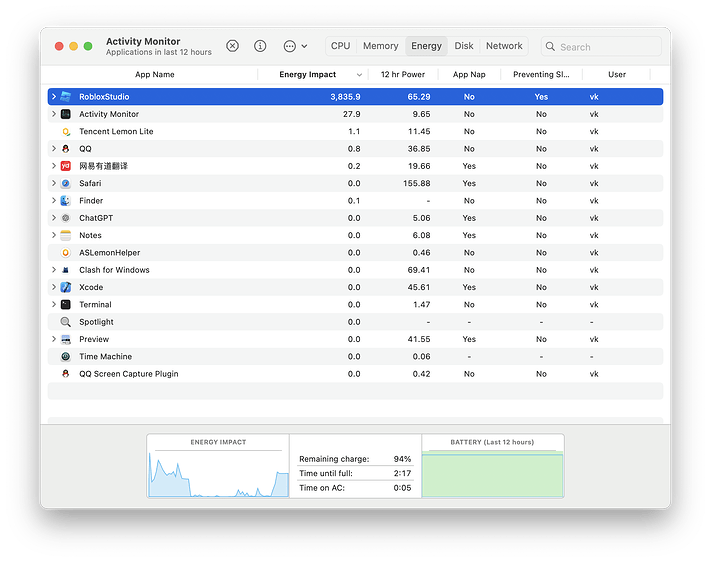Image resolution: width=711 pixels, height=562 pixels.
Task: Select the Tencent Lemon Lite name
Action: click(x=116, y=132)
